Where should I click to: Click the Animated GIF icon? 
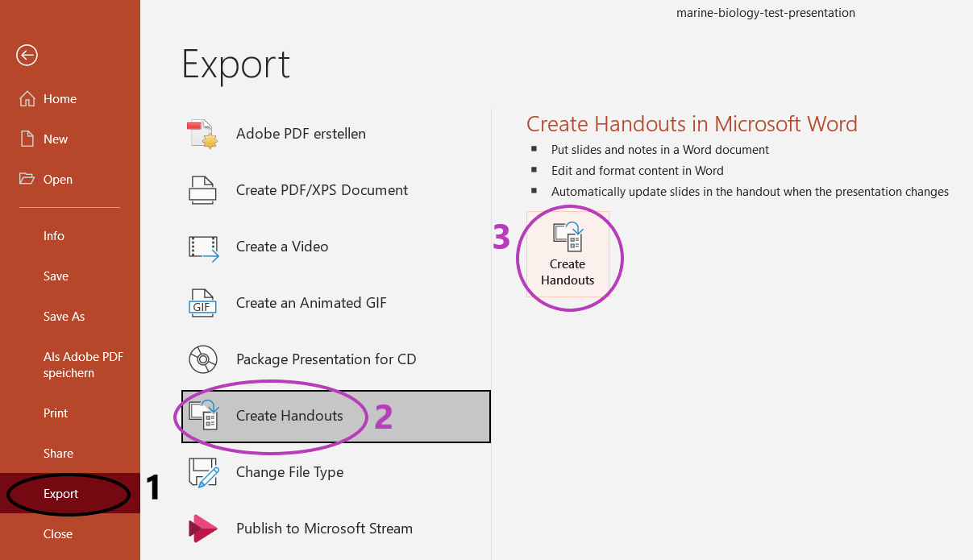[202, 303]
